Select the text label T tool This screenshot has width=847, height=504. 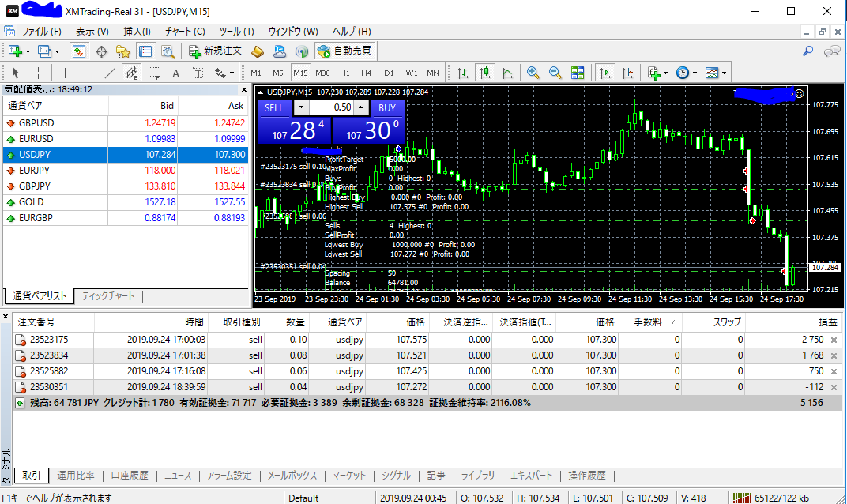(x=198, y=73)
